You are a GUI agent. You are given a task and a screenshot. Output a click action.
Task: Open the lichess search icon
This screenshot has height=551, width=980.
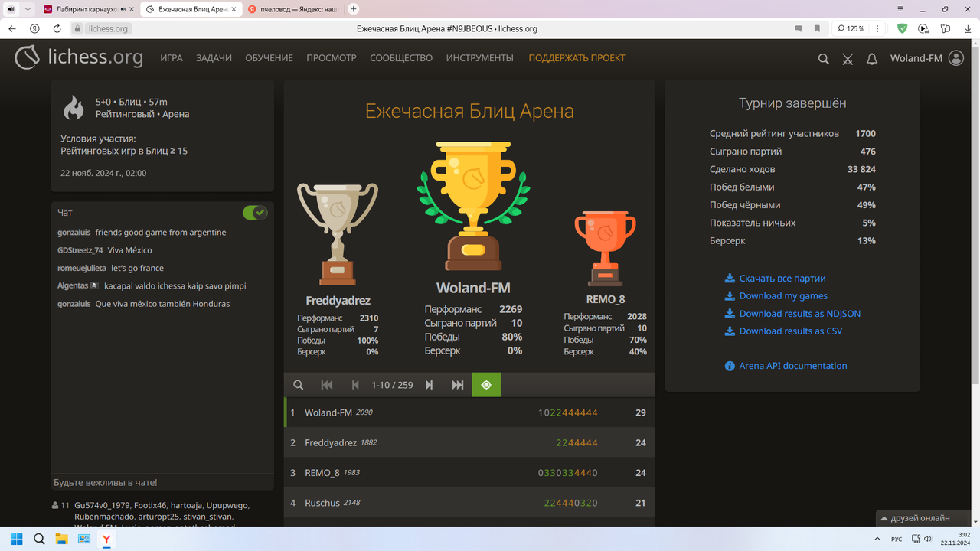point(823,58)
